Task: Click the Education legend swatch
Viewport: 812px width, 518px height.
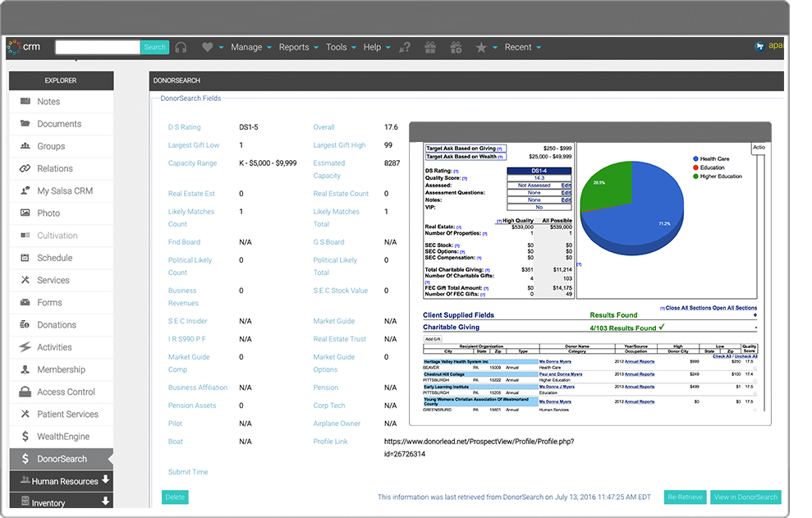Action: [x=695, y=167]
